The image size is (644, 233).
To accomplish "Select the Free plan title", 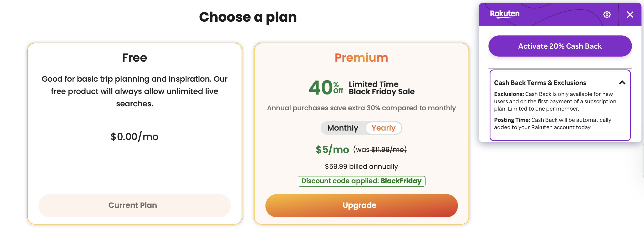I will [134, 57].
